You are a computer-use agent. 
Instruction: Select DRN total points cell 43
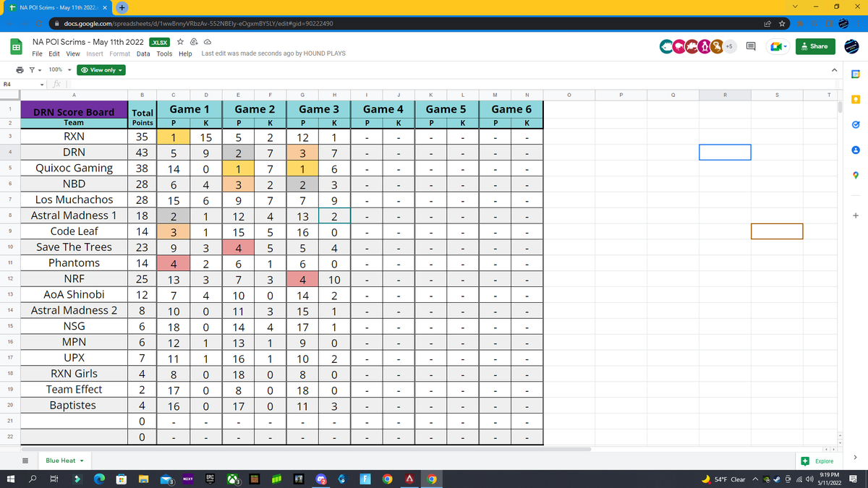pyautogui.click(x=142, y=152)
